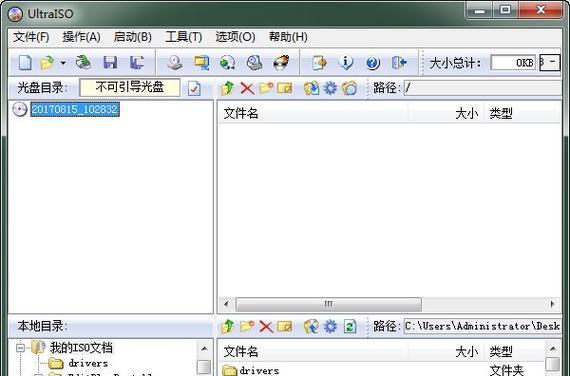Sort image file list by 文件名 column
The width and height of the screenshot is (570, 376).
coord(313,113)
